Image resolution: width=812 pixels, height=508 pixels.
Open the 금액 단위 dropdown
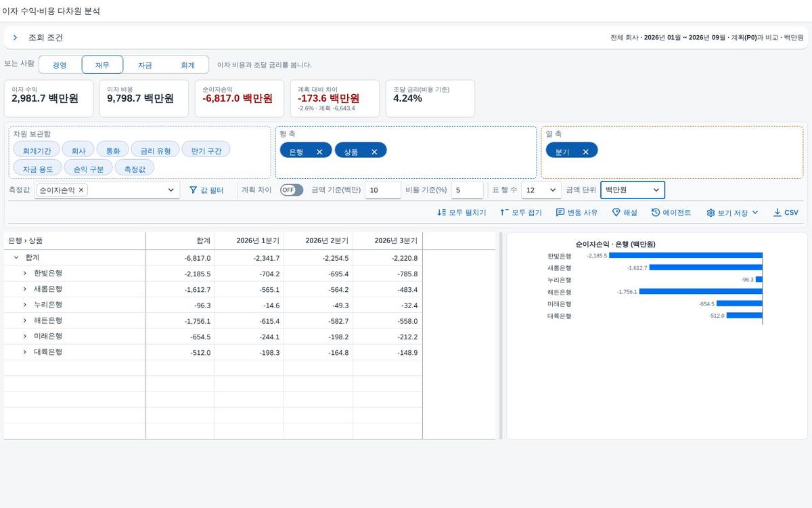(x=633, y=190)
